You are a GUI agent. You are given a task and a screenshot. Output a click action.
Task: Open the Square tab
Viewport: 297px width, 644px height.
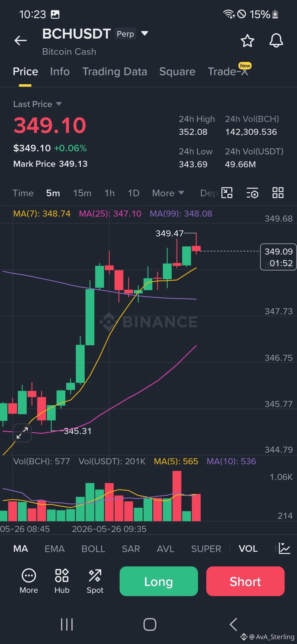click(x=177, y=72)
